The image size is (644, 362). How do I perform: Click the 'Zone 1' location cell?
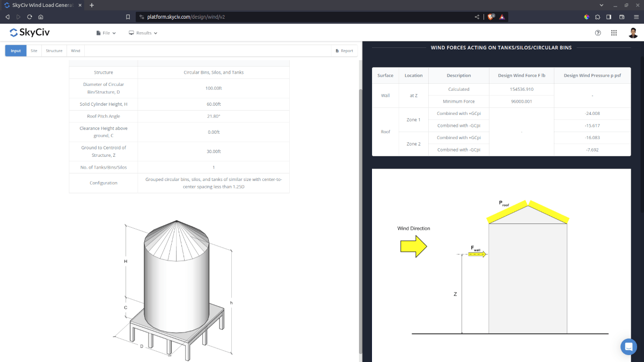click(x=414, y=120)
